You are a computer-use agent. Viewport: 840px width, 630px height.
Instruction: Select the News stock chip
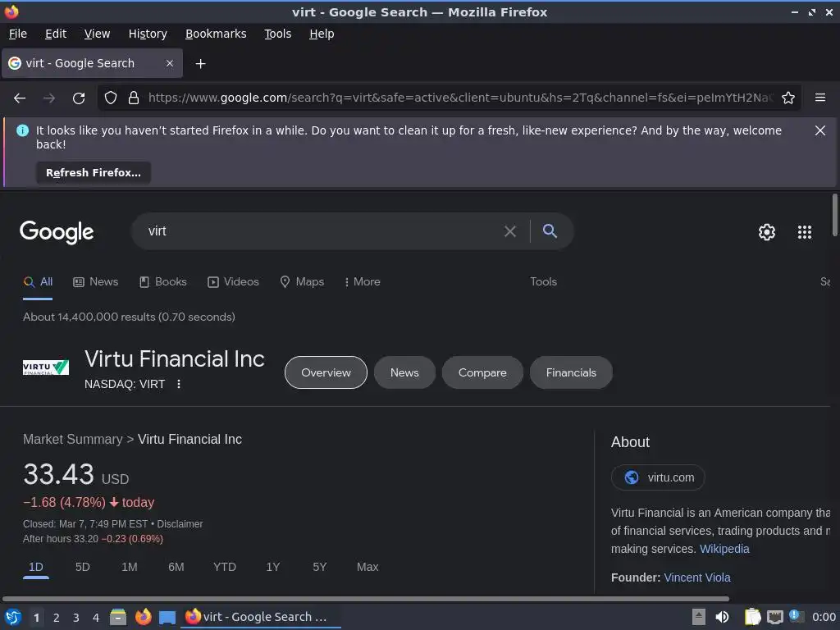pyautogui.click(x=404, y=372)
